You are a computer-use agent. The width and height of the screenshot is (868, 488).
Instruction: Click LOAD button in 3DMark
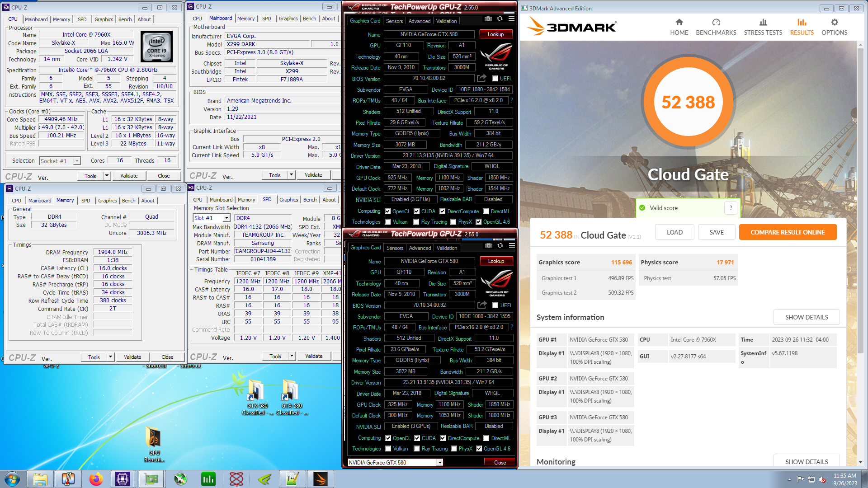tap(675, 232)
